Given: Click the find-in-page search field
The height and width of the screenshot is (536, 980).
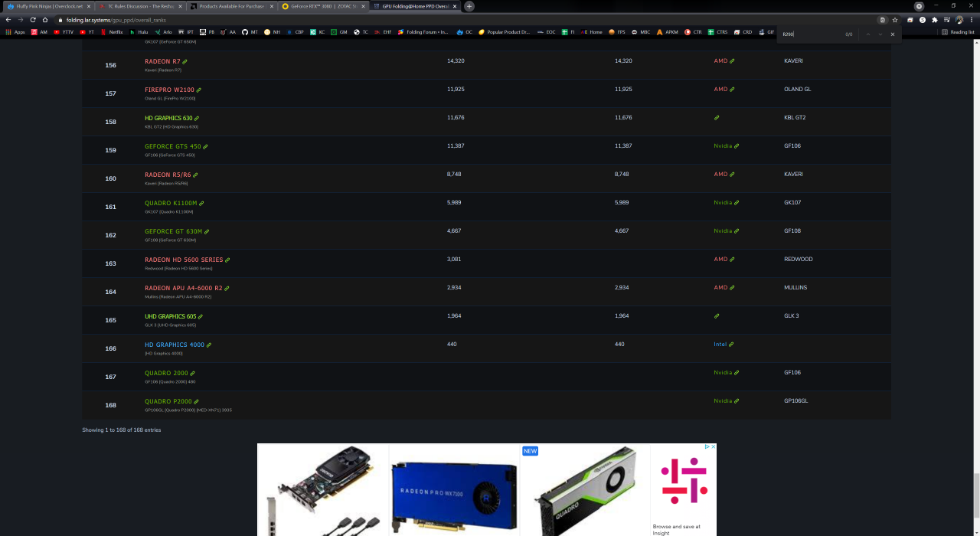Looking at the screenshot, I should 808,34.
